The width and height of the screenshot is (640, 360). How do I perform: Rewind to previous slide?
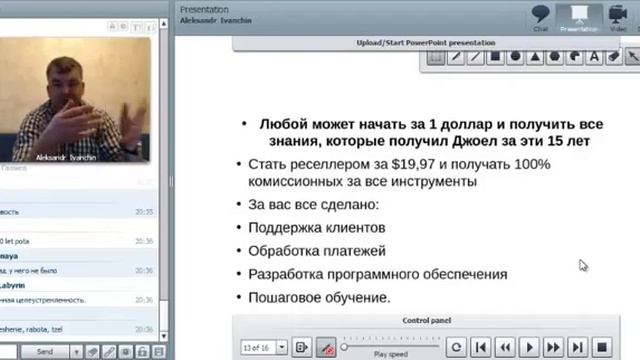[x=505, y=347]
